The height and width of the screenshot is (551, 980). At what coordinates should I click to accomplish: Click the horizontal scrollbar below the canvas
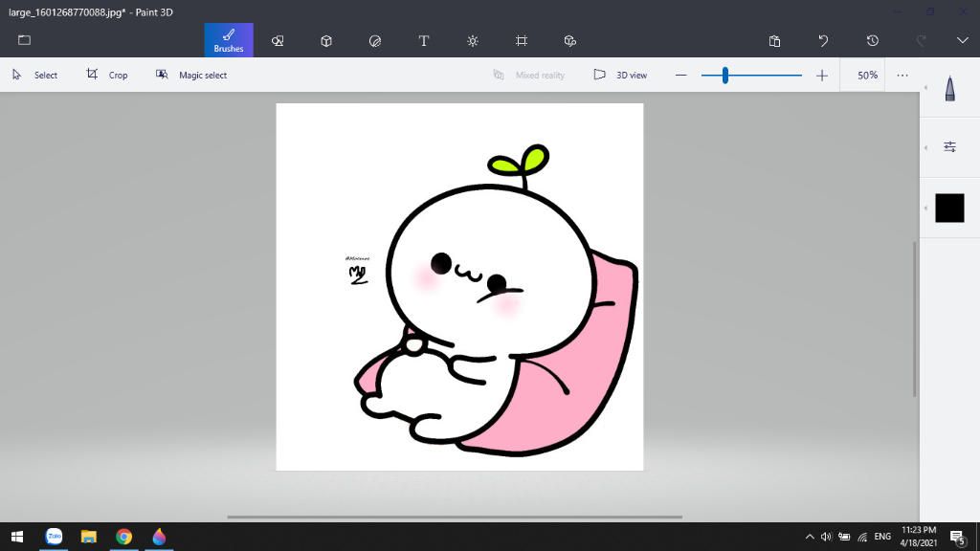[455, 518]
